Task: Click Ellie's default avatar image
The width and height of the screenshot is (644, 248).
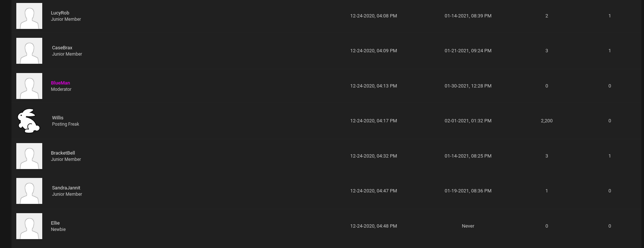Action: (29, 226)
